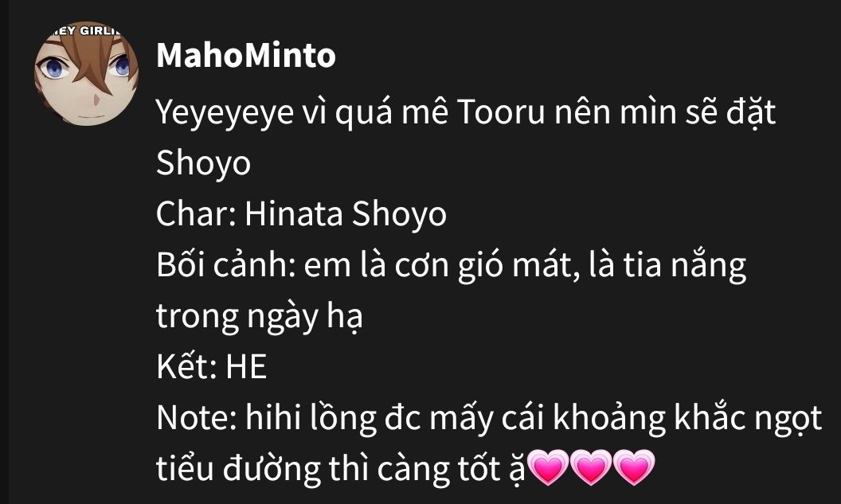Click the middle pink heart emoji

click(x=590, y=467)
